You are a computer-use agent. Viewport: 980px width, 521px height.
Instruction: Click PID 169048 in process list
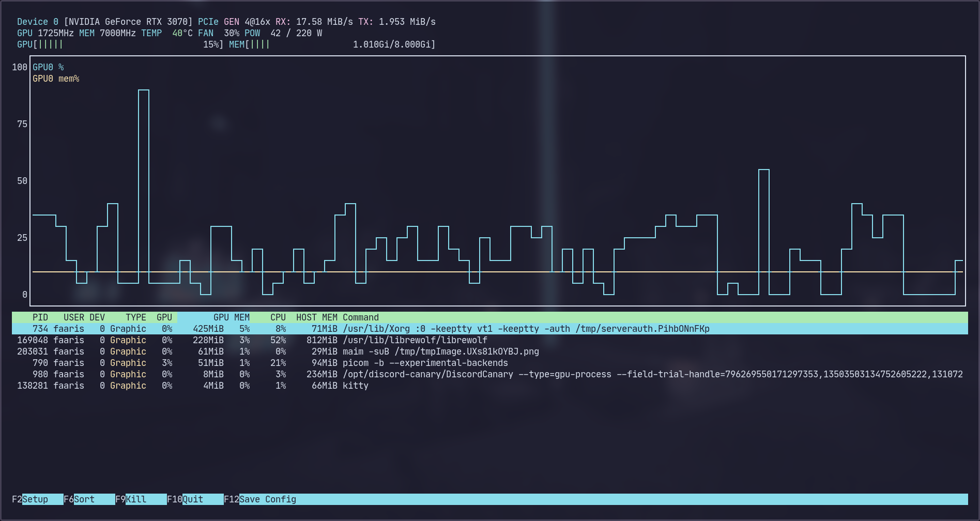[33, 340]
